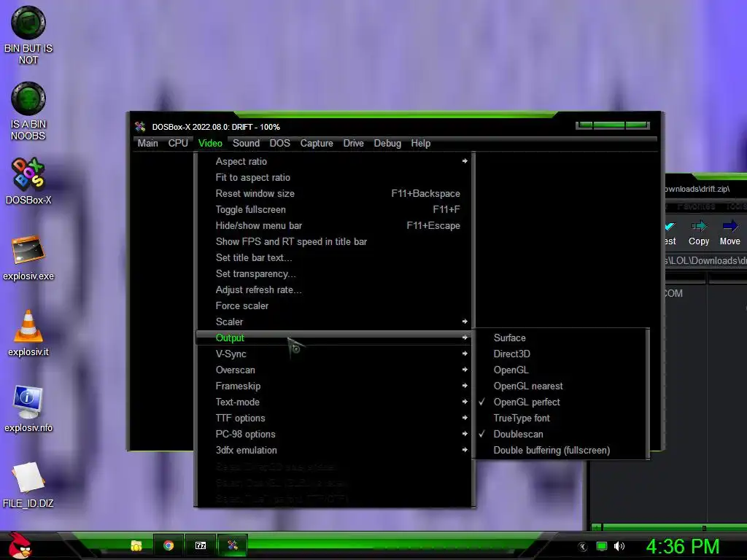The height and width of the screenshot is (560, 747).
Task: Expand the Output submenu
Action: [334, 338]
